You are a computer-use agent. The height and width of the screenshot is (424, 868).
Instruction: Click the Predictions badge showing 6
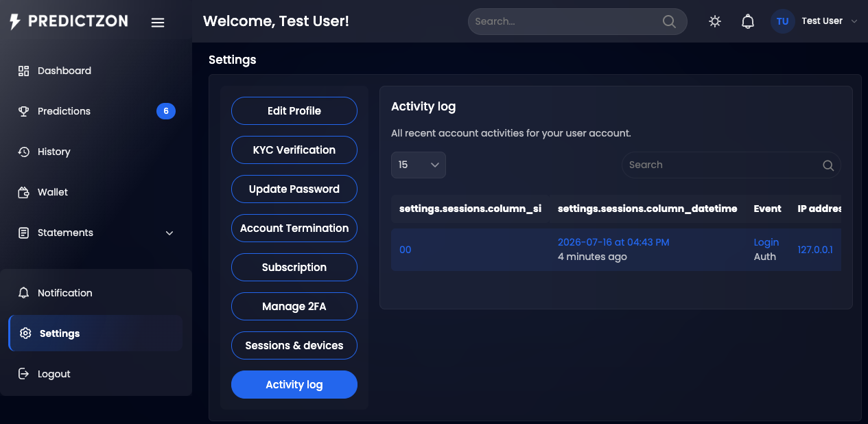[x=166, y=111]
